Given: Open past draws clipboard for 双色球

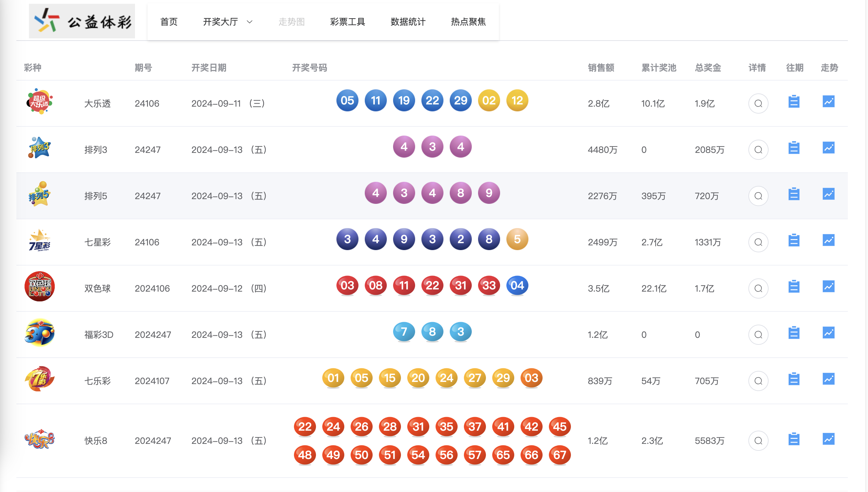Looking at the screenshot, I should click(794, 287).
